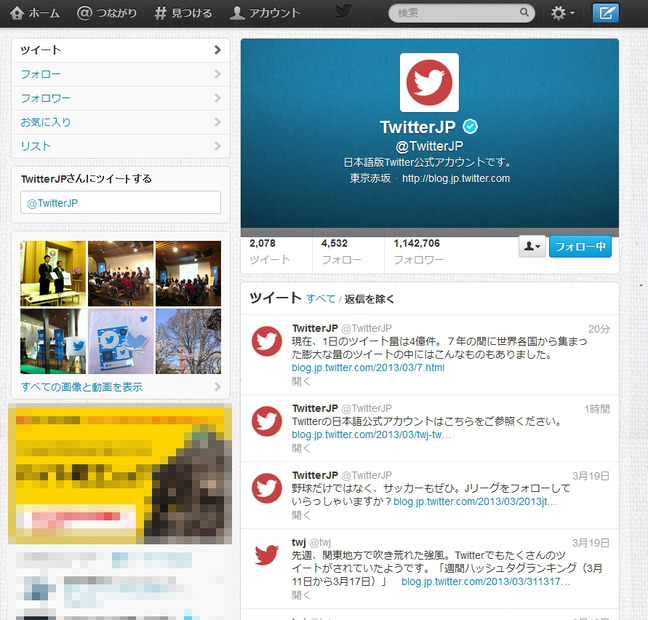Select ツイート in the sidebar list
This screenshot has height=620, width=648.
121,50
